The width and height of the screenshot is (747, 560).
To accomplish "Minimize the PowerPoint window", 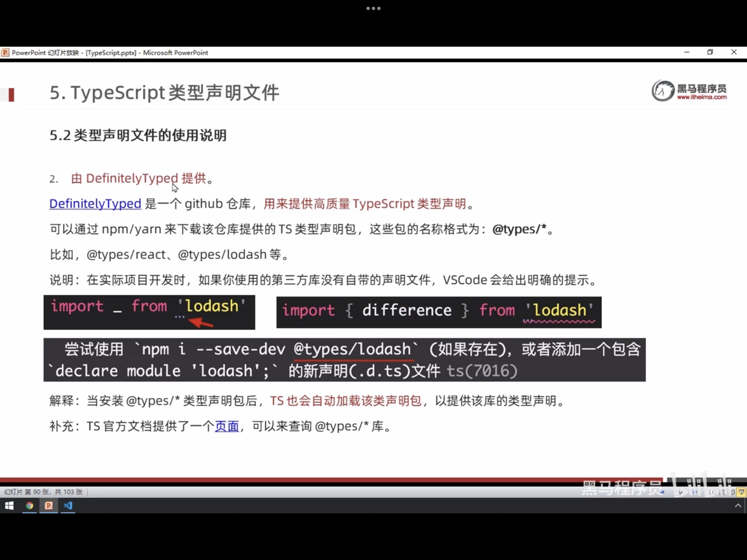I will 687,52.
